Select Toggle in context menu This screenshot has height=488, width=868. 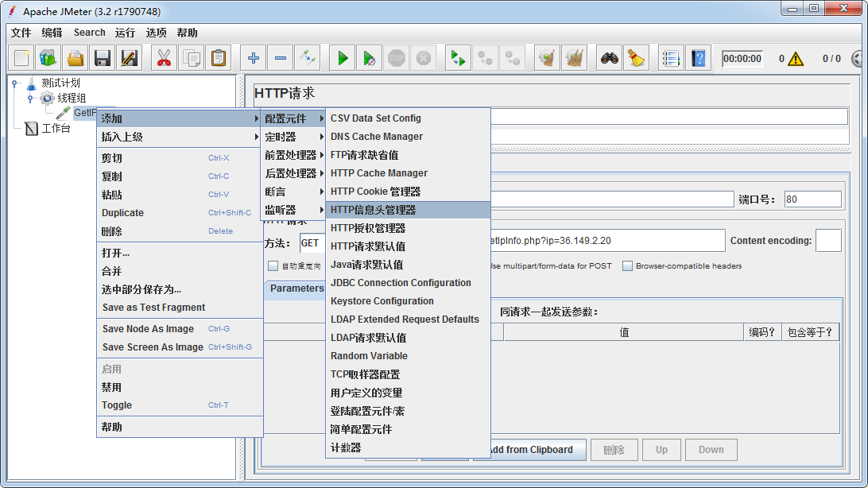[x=180, y=405]
